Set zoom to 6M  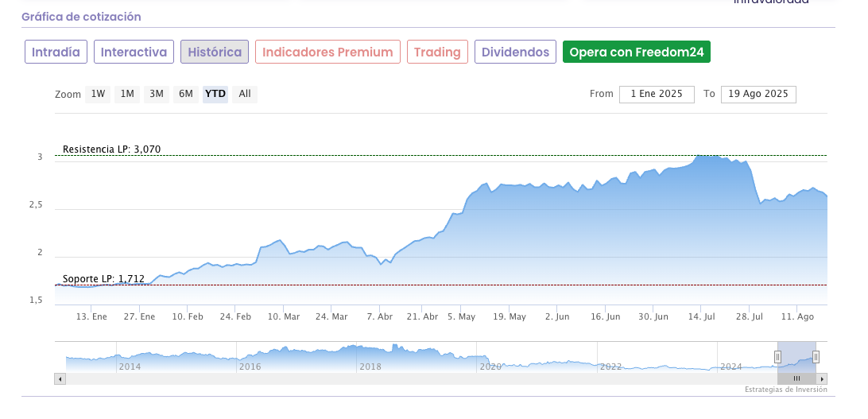[x=186, y=94]
